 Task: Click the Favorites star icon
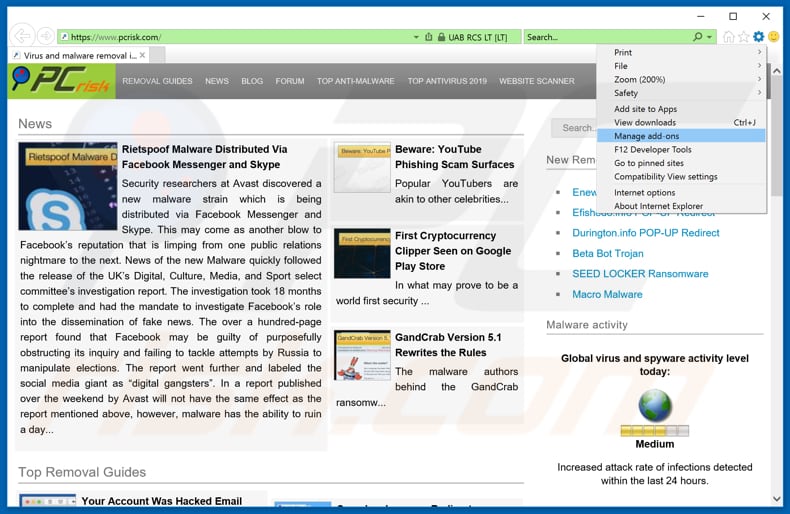[x=743, y=37]
